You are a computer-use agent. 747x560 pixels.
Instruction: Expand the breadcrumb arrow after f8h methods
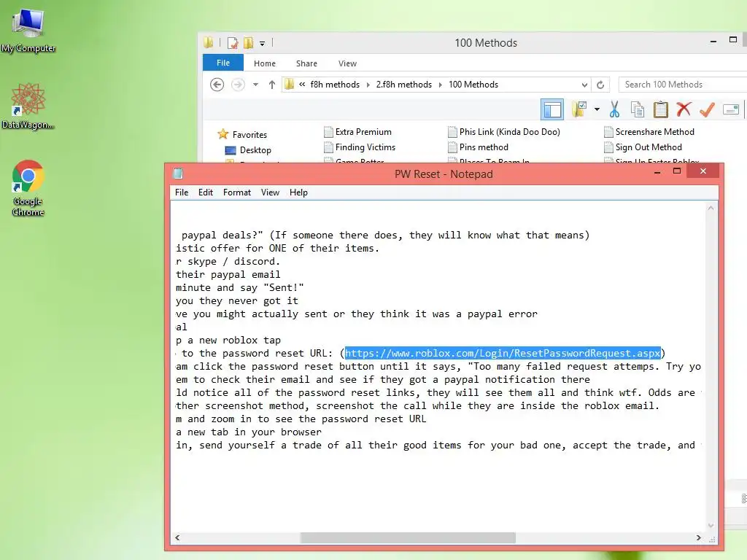coord(368,85)
